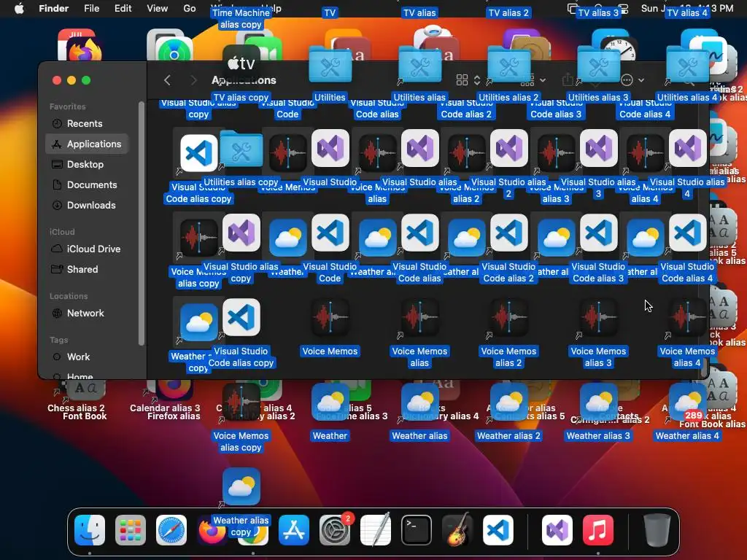
Task: Select the Work tag in sidebar
Action: [x=87, y=357]
